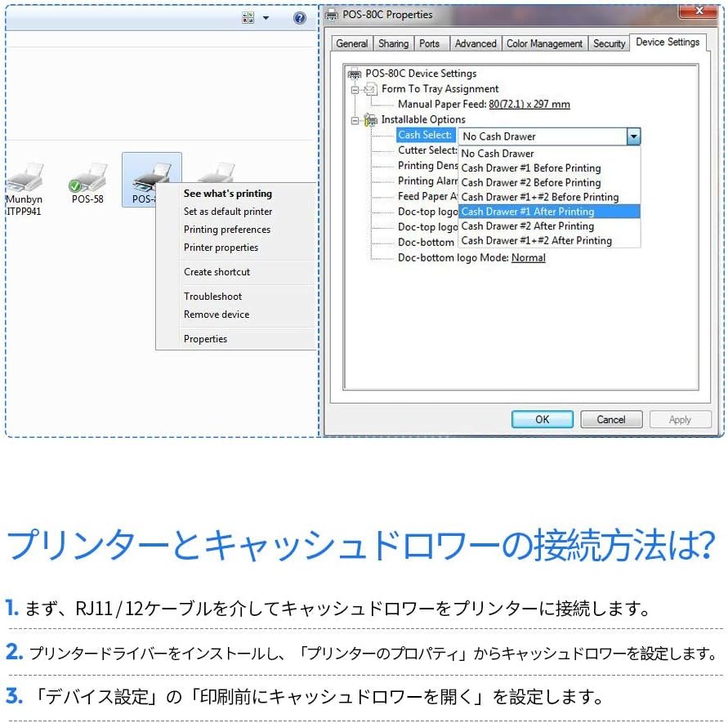Viewport: 728px width, 723px height.
Task: Click the POS-80C Device Settings root icon
Action: click(x=355, y=74)
